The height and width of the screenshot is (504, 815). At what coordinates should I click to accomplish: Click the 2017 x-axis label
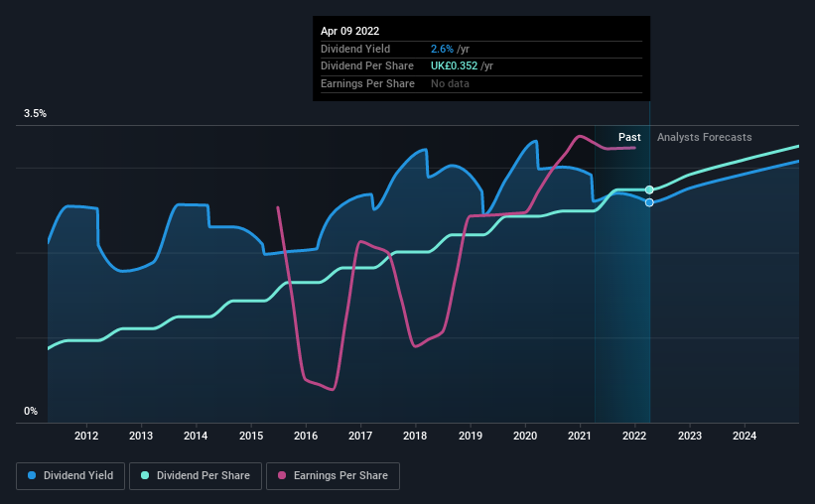pyautogui.click(x=360, y=436)
